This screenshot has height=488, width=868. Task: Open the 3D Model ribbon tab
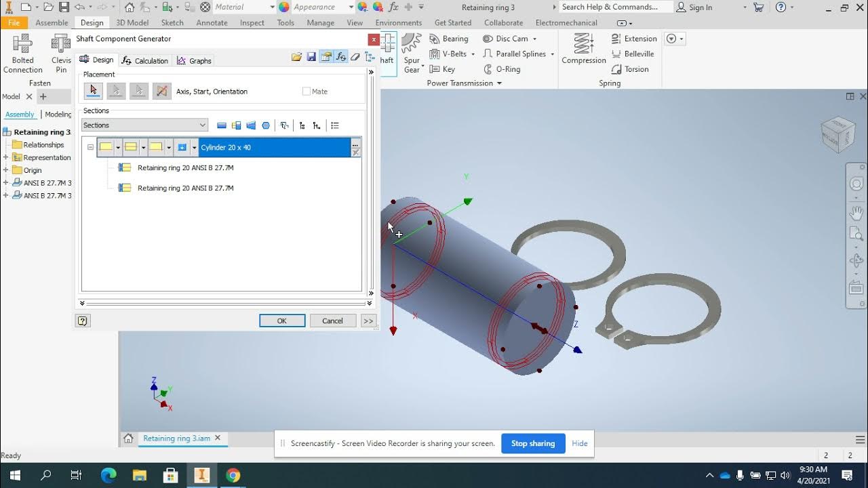(x=132, y=22)
